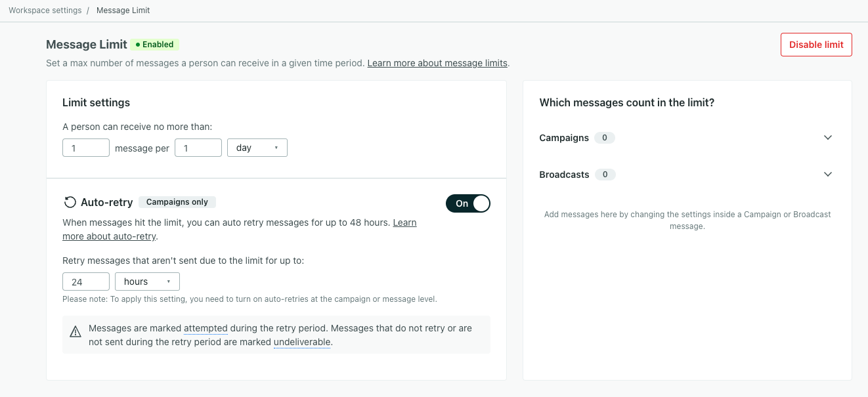Viewport: 868px width, 397px height.
Task: Open Learn more about message limits link
Action: coord(437,63)
